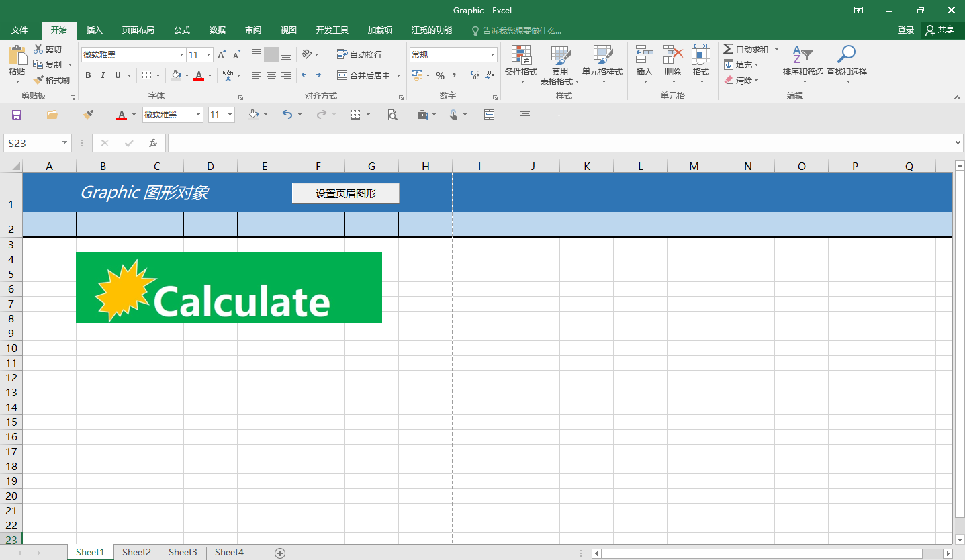Screen dimensions: 965x560
Task: Decrease font size with small A icon
Action: click(236, 54)
